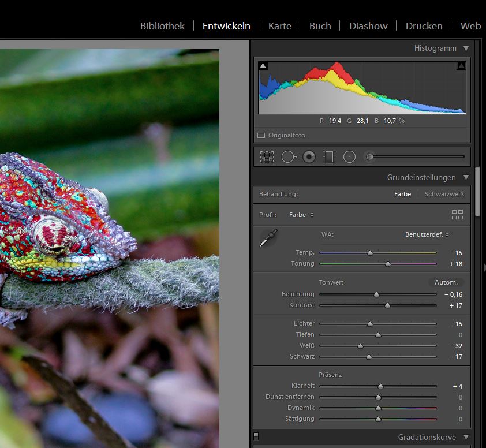The width and height of the screenshot is (486, 448).
Task: Enable the Originalfoto comparison checkbox
Action: pyautogui.click(x=261, y=135)
